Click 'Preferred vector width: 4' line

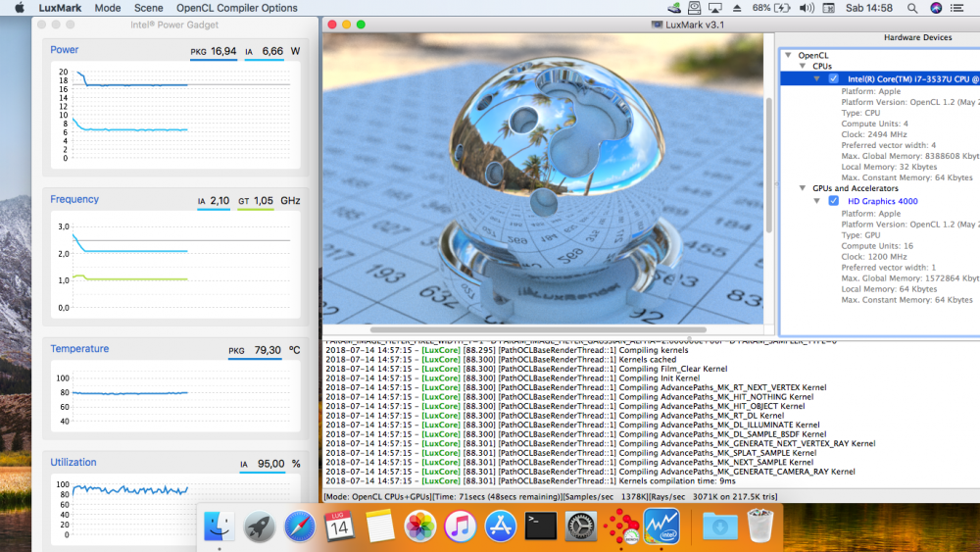888,145
